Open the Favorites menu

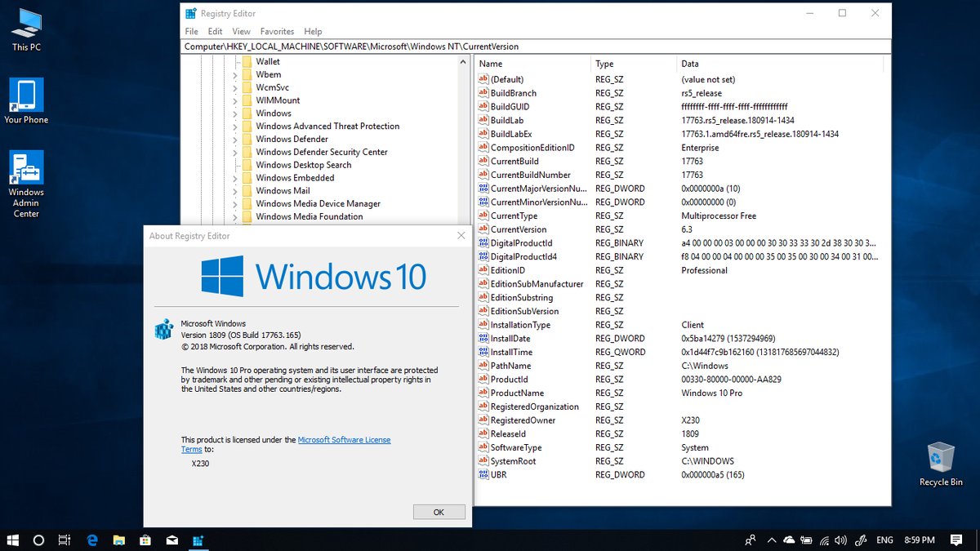coord(278,31)
